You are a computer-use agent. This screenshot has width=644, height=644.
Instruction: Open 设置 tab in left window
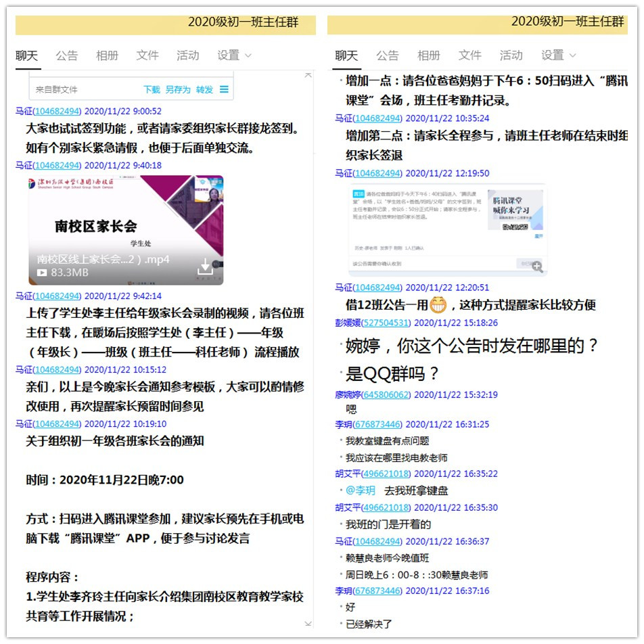[x=229, y=55]
